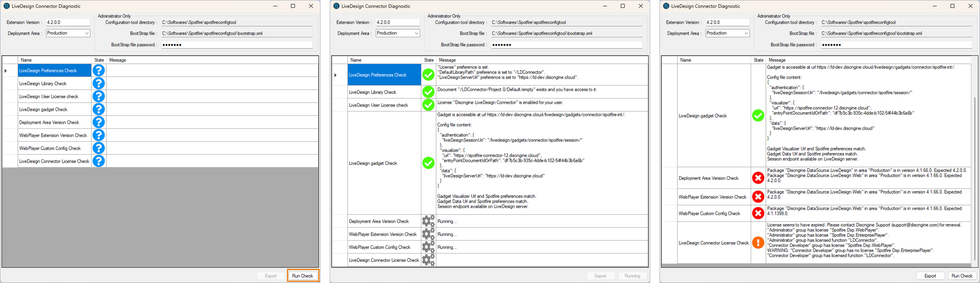Click question-mark icon for LiveDesign gadget Check, left window
This screenshot has height=283, width=980.
tap(99, 109)
